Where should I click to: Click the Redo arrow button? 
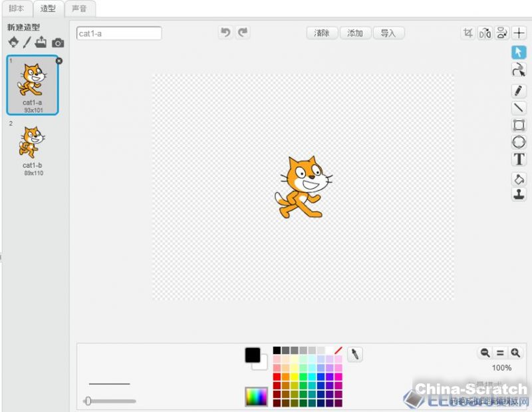pyautogui.click(x=243, y=33)
